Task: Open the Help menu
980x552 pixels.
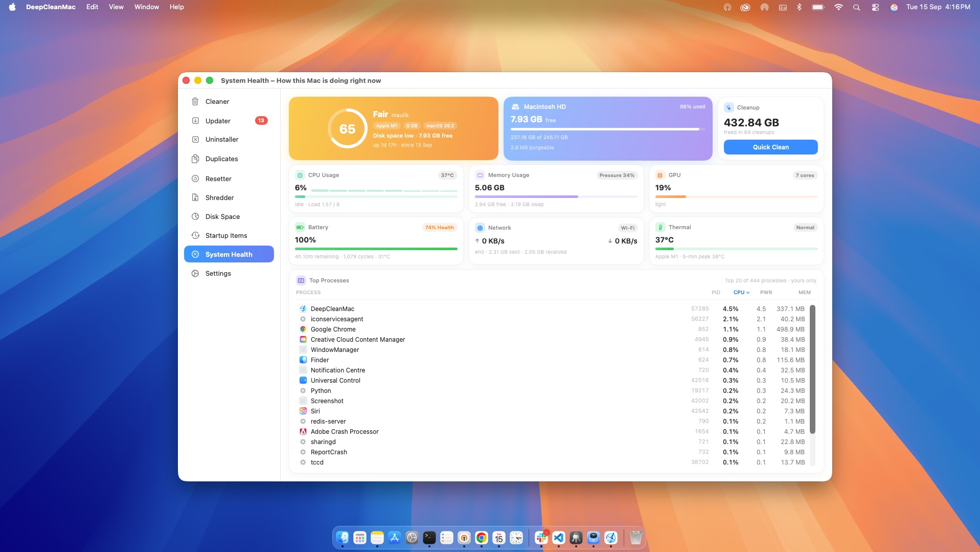Action: coord(177,7)
